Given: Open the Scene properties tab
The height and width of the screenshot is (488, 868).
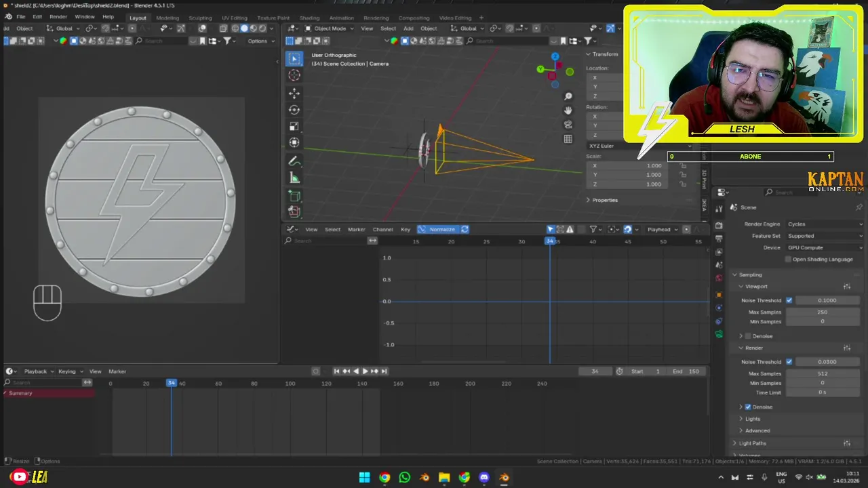Looking at the screenshot, I should [x=719, y=265].
